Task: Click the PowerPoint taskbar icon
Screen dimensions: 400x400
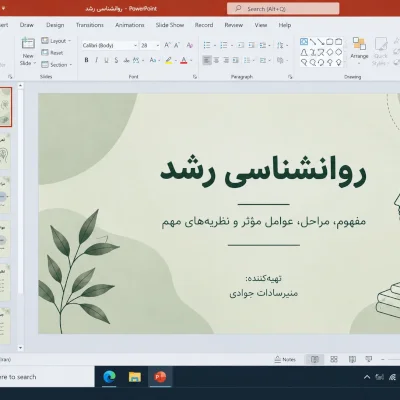Action: 160,377
